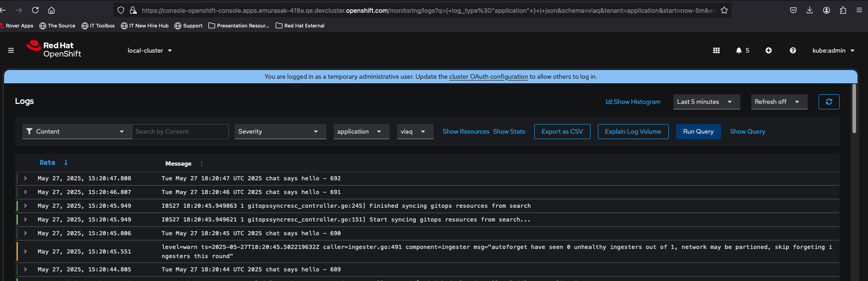Click the plus quick create icon
This screenshot has height=281, width=868.
point(769,50)
